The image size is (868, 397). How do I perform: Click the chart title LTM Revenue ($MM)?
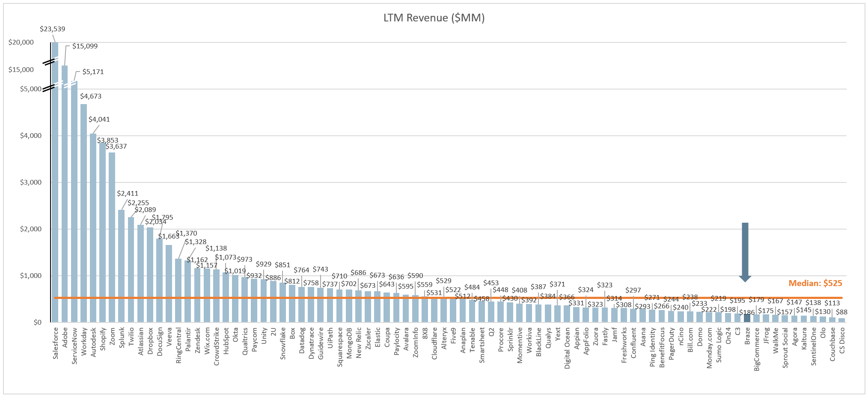click(x=434, y=18)
